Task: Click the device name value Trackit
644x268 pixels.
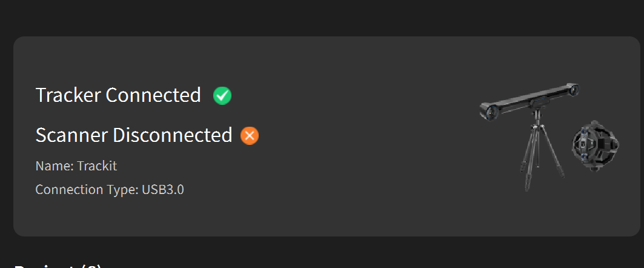Action: tap(97, 166)
